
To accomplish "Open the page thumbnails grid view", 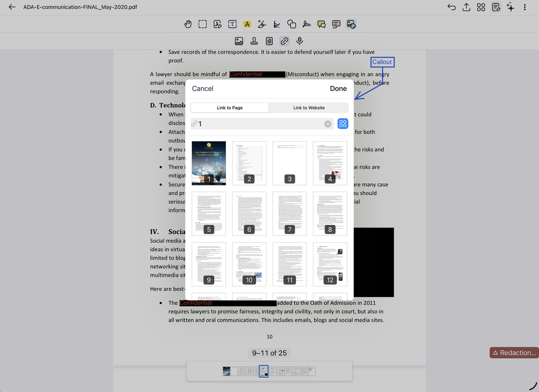I will [481, 7].
